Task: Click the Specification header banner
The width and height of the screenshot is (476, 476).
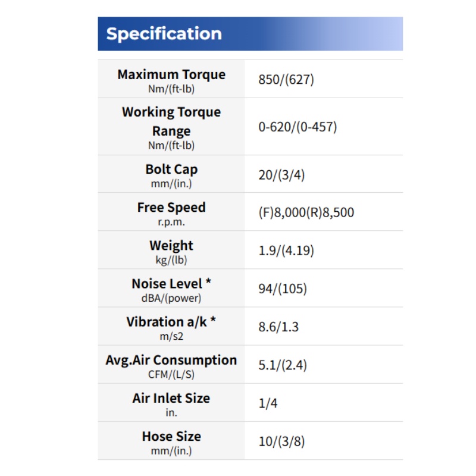Action: [x=250, y=34]
